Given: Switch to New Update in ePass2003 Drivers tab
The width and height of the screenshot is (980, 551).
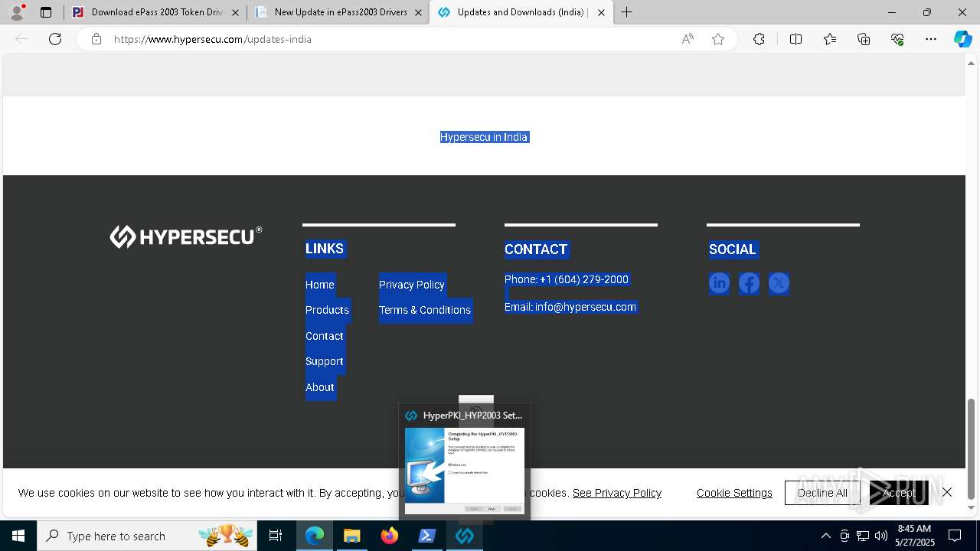Looking at the screenshot, I should coord(338,12).
